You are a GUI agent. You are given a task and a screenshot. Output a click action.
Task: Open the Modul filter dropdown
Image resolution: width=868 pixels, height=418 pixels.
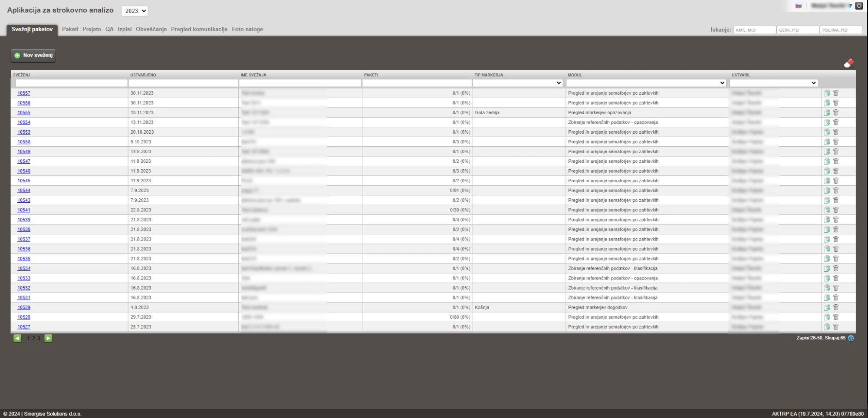[x=646, y=83]
